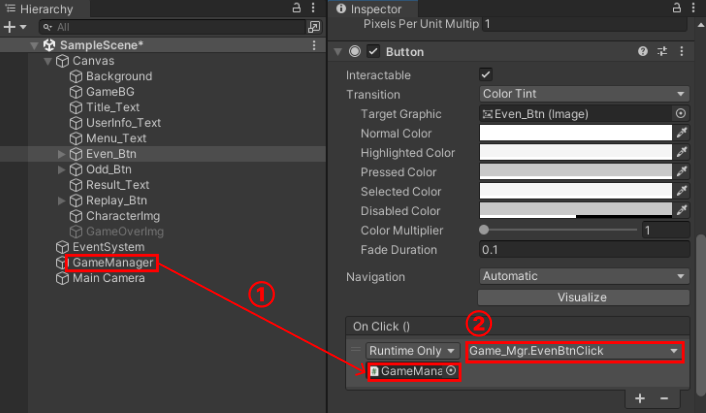Screen dimensions: 706x413
Task: Open the Selected Color swatch
Action: 575,191
